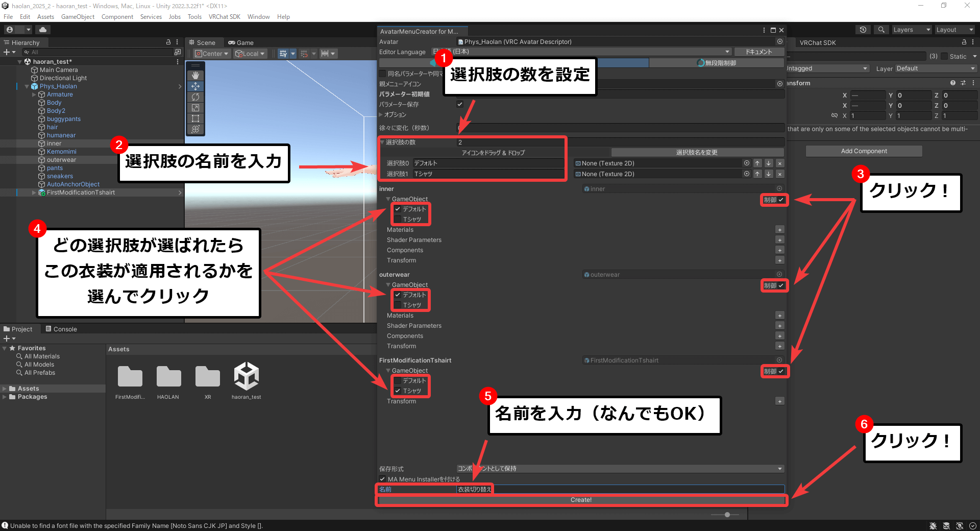
Task: Click the Unity account icon
Action: [10, 30]
